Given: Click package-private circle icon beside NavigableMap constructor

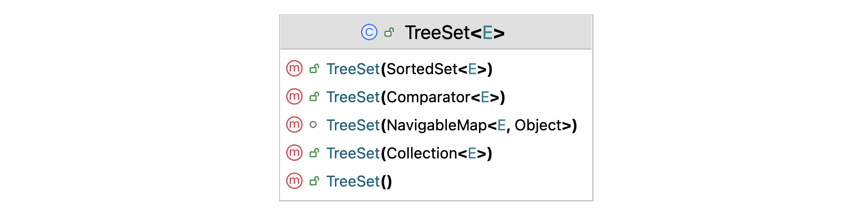Looking at the screenshot, I should 313,125.
